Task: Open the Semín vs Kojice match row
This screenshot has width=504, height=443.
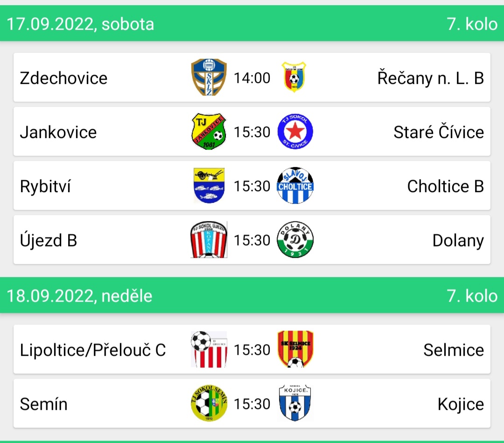Action: tap(252, 403)
